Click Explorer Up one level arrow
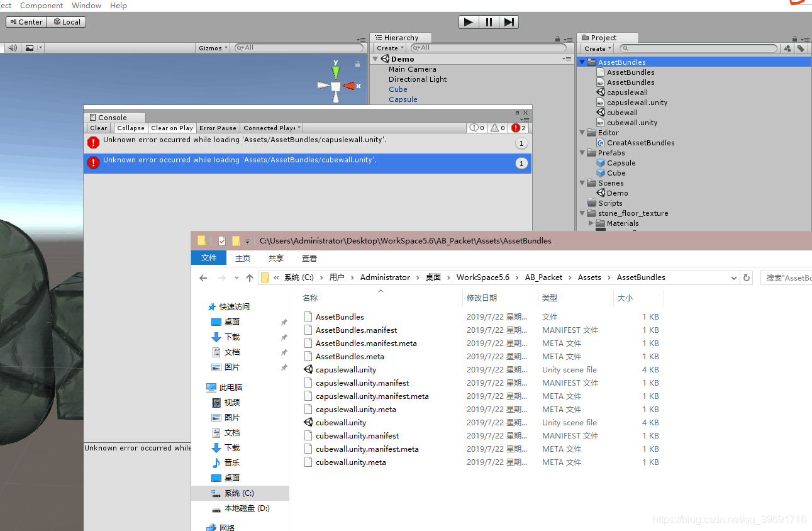Image resolution: width=812 pixels, height=531 pixels. [x=250, y=277]
